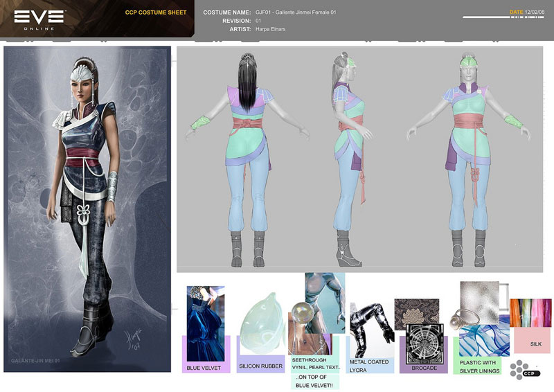Click the artist name "Harpa Einars"
This screenshot has width=554, height=392.
[x=270, y=29]
